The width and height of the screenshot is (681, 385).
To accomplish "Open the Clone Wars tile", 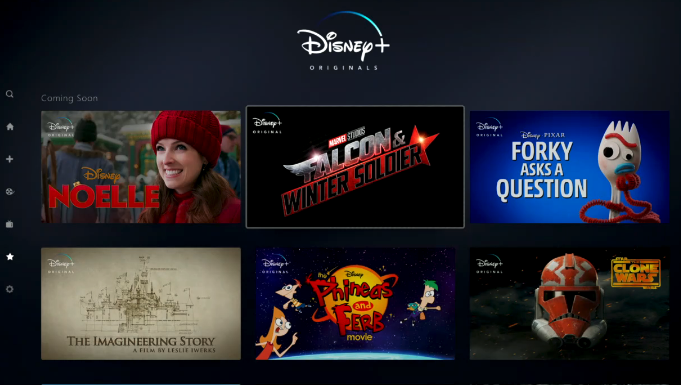I will [569, 304].
